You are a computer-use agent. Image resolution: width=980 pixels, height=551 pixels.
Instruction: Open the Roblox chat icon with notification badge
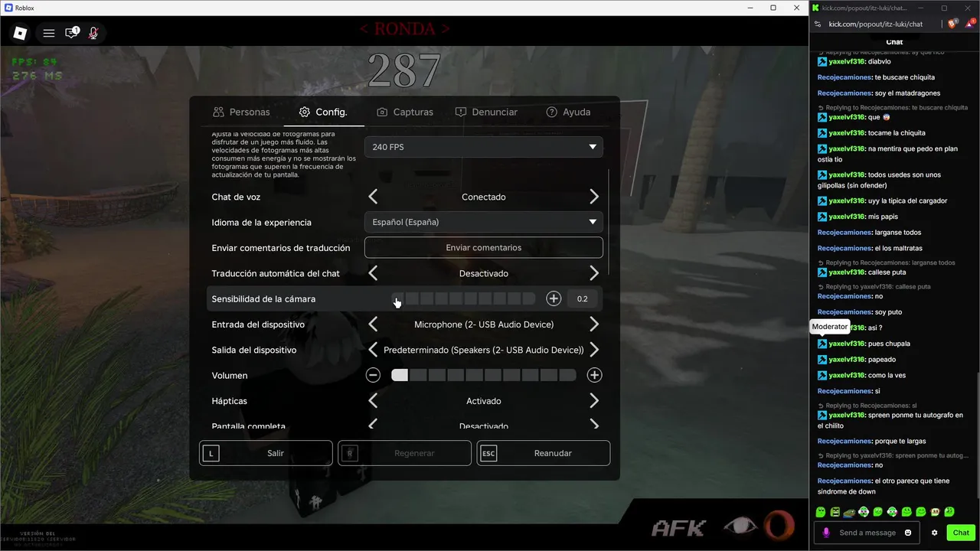pyautogui.click(x=72, y=33)
